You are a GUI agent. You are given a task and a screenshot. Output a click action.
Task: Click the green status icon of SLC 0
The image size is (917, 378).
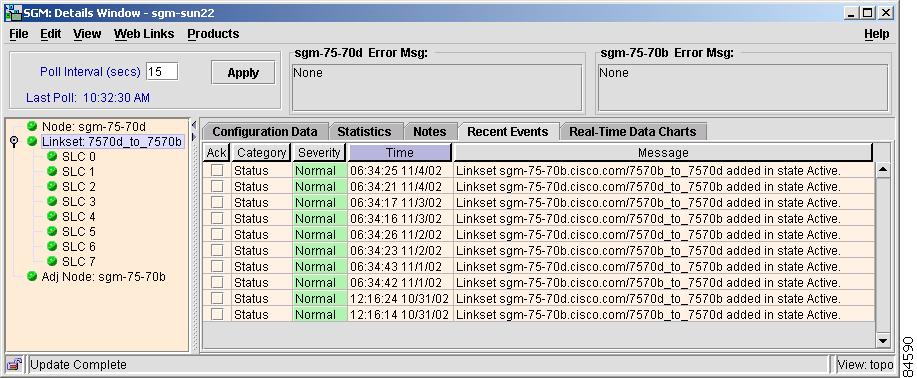52,156
